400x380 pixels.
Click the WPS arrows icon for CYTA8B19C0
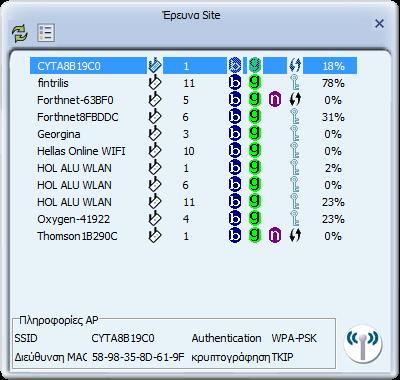coord(295,66)
